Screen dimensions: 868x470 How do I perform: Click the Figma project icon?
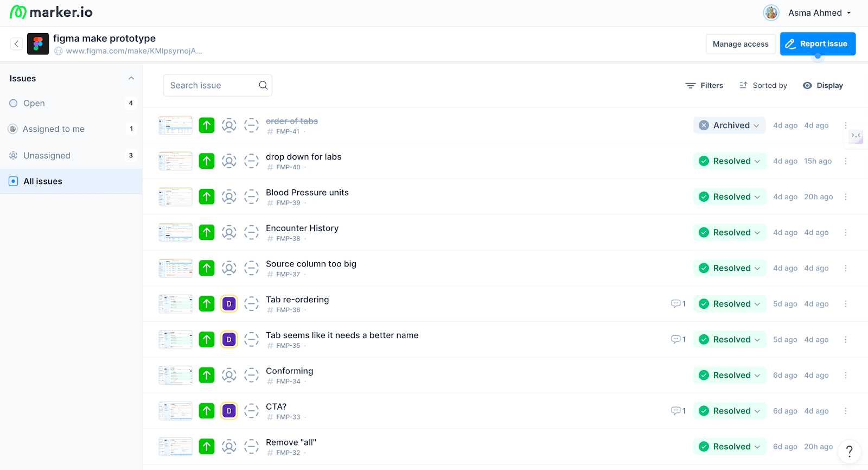[38, 44]
